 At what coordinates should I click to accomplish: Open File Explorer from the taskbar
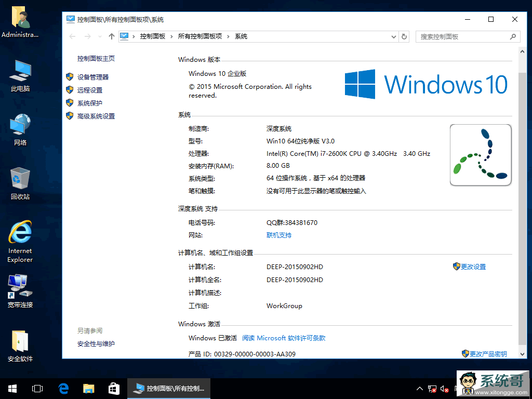coord(88,389)
